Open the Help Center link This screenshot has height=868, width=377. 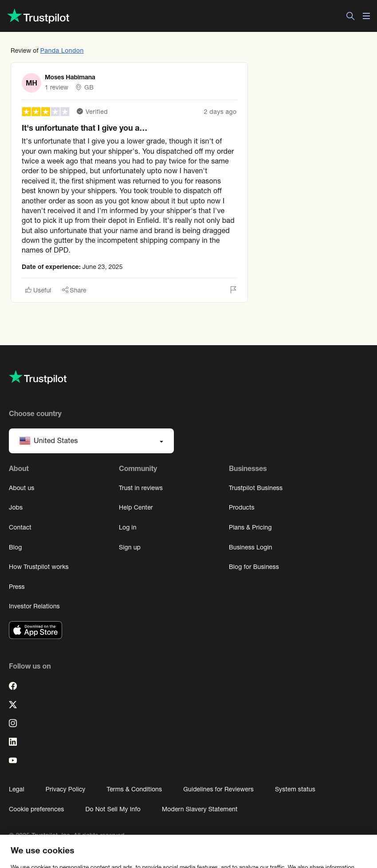coord(136,507)
